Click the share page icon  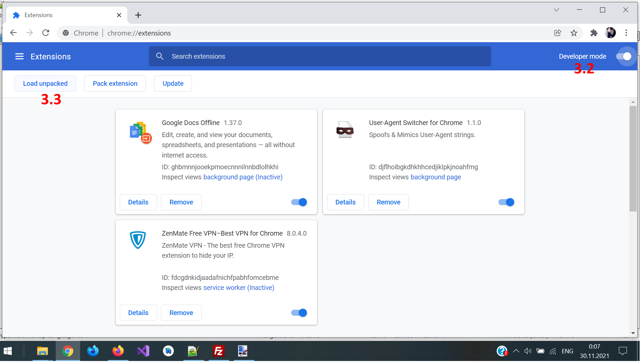tap(557, 33)
